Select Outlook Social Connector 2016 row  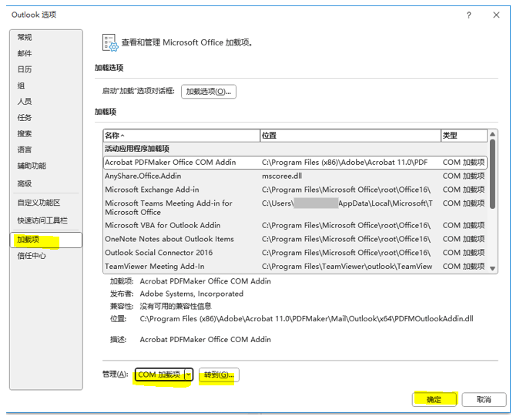coord(295,253)
